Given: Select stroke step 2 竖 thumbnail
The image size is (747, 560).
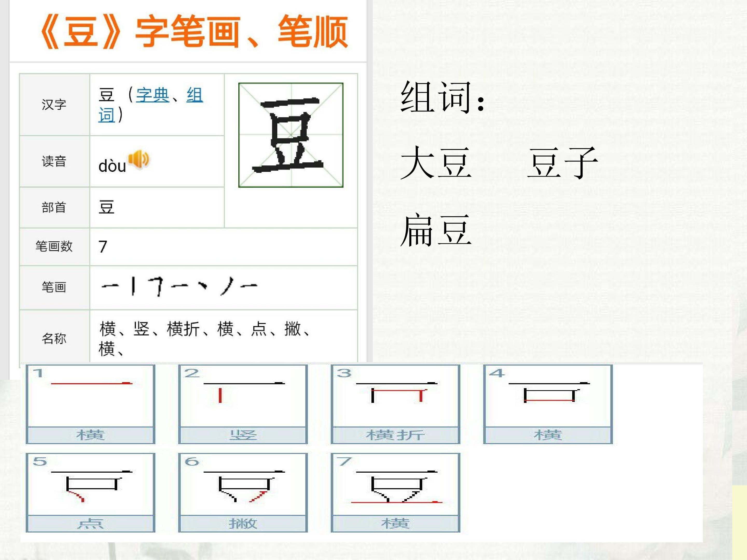Looking at the screenshot, I should (243, 404).
